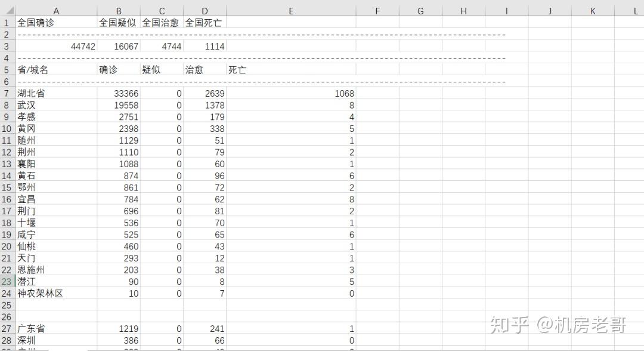The image size is (644, 351).
Task: Select the 黄冈 cell
Action: click(x=56, y=129)
